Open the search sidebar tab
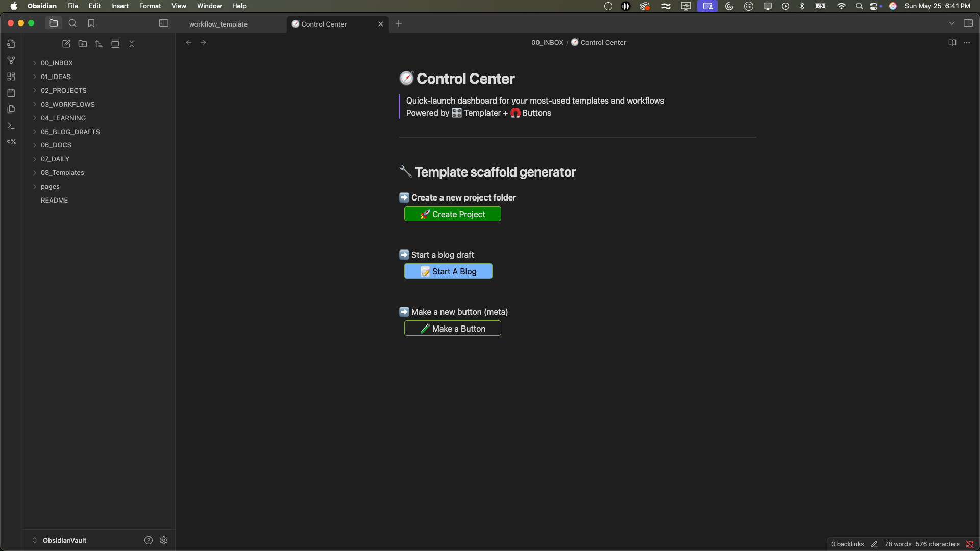The width and height of the screenshot is (980, 551). pyautogui.click(x=72, y=23)
